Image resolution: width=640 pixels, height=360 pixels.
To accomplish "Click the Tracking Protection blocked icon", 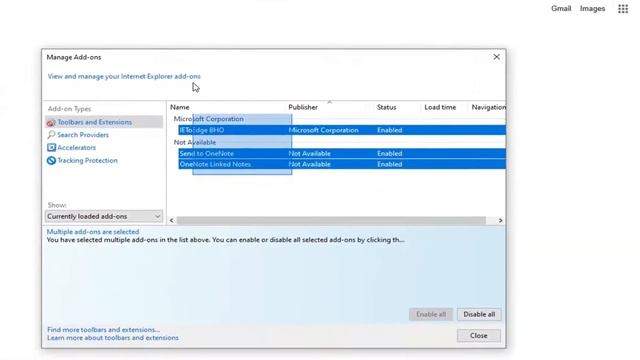I will click(51, 160).
